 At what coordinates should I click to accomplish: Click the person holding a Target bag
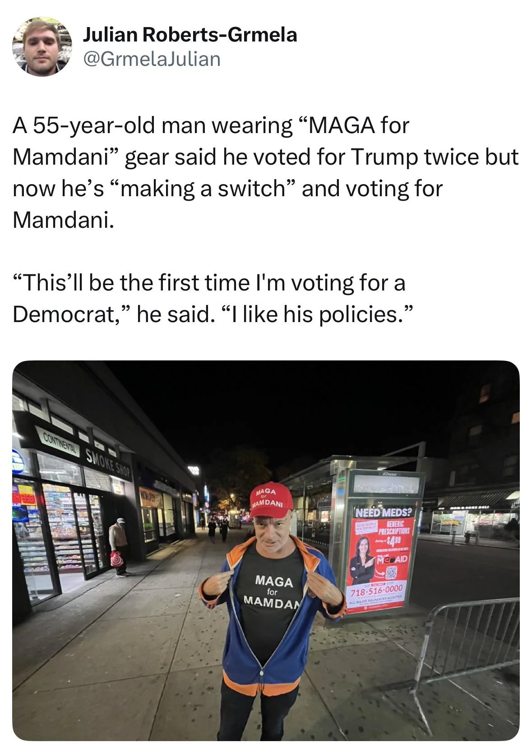[x=119, y=546]
